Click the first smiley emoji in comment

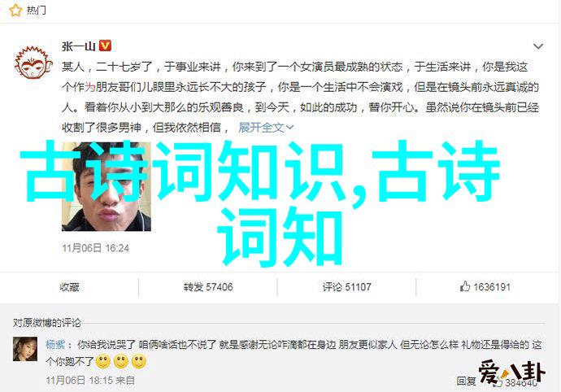pos(103,362)
